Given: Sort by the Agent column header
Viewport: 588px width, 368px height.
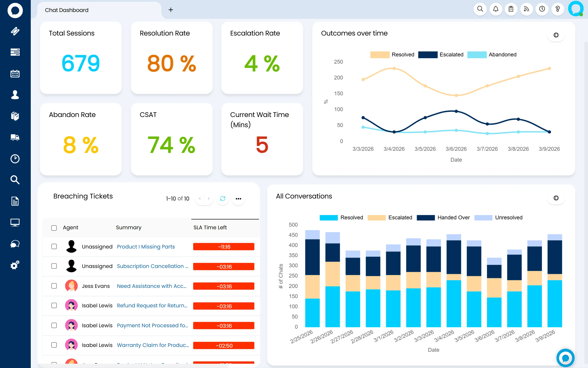Looking at the screenshot, I should [71, 227].
